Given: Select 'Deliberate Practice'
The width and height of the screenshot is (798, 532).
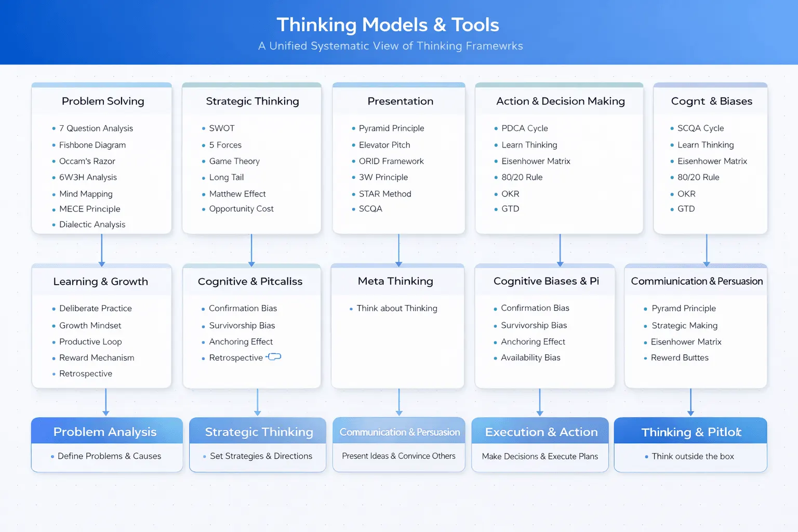Looking at the screenshot, I should (96, 308).
